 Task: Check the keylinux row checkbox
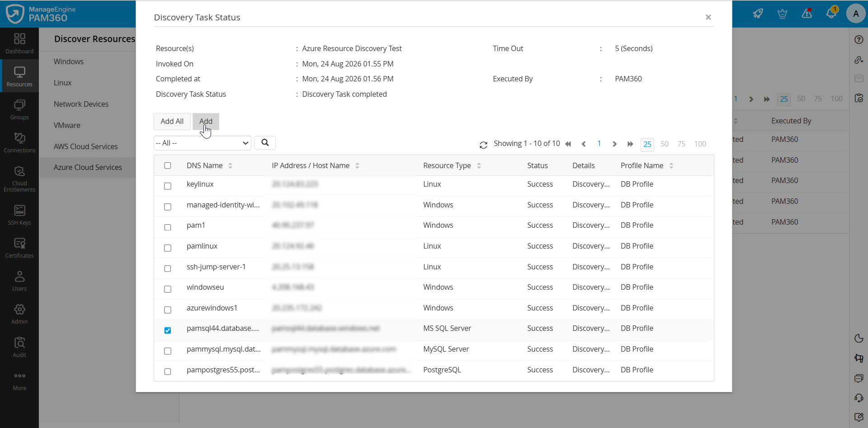point(168,186)
